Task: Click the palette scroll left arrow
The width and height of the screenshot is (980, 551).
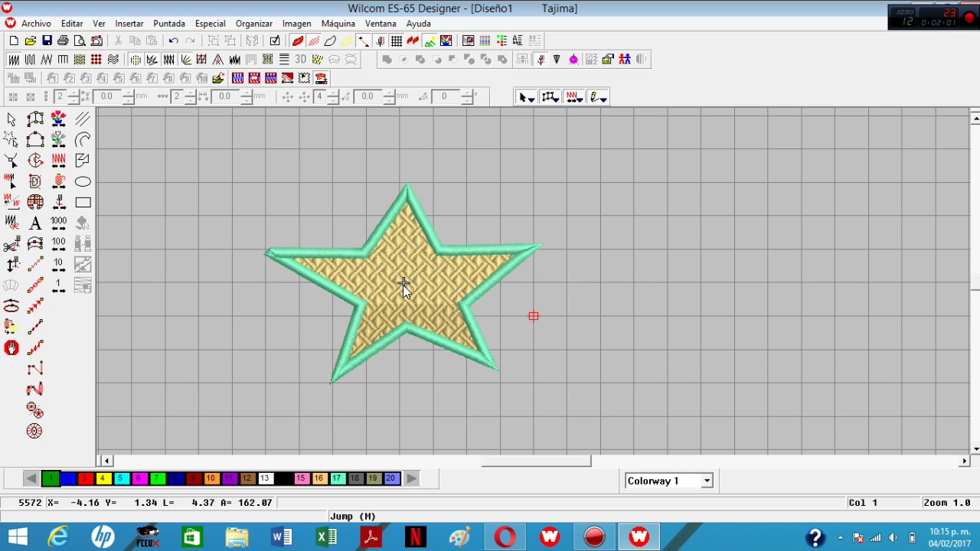Action: point(31,479)
